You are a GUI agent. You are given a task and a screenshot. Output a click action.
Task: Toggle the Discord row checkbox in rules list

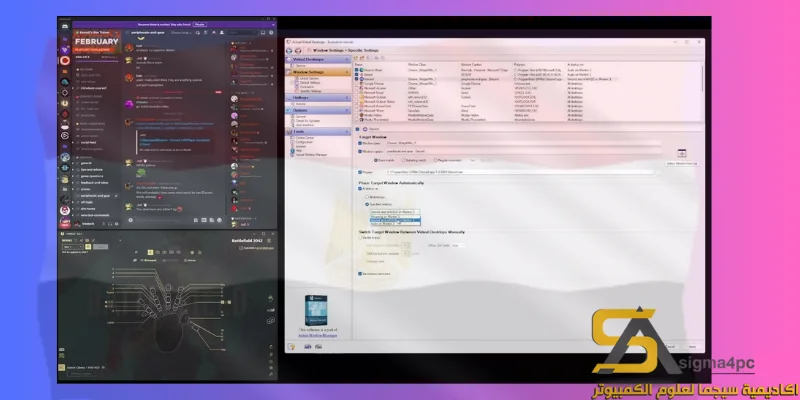[x=357, y=79]
